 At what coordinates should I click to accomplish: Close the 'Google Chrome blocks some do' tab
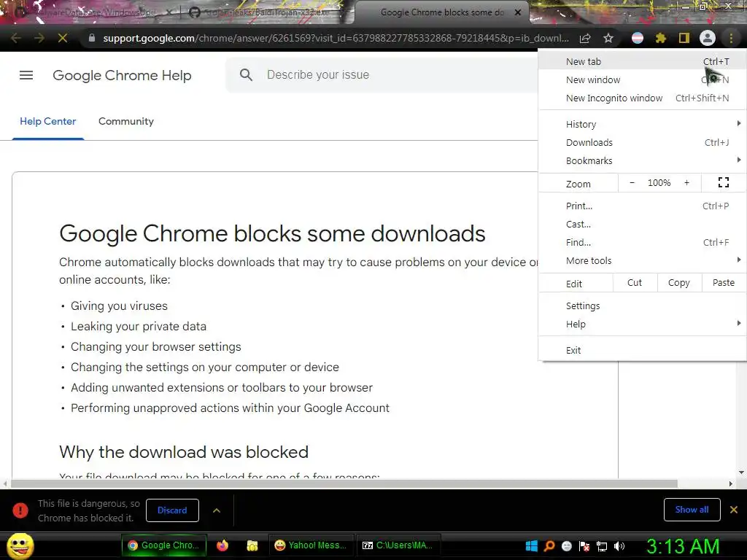tap(518, 12)
